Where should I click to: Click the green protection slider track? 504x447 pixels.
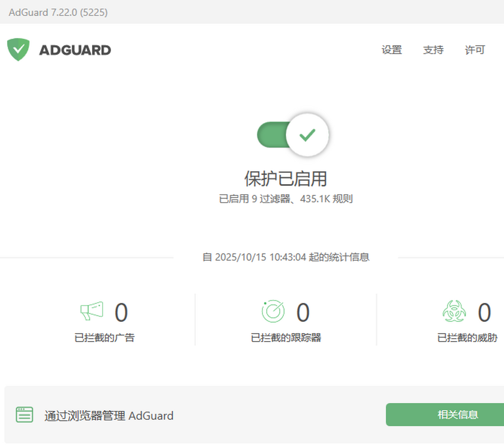pyautogui.click(x=273, y=134)
